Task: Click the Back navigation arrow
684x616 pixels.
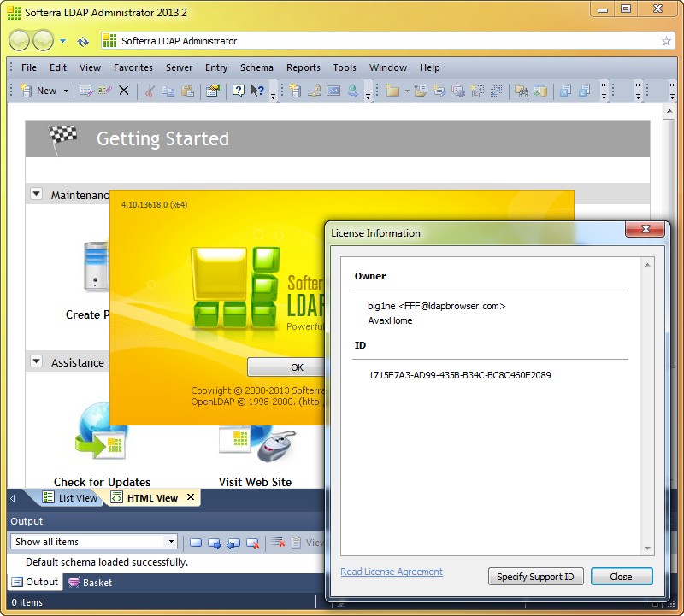Action: point(19,40)
